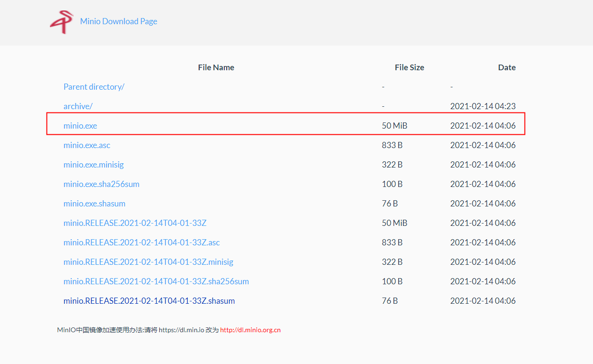Open the Minio Download Page link
This screenshot has height=364, width=593.
point(118,21)
